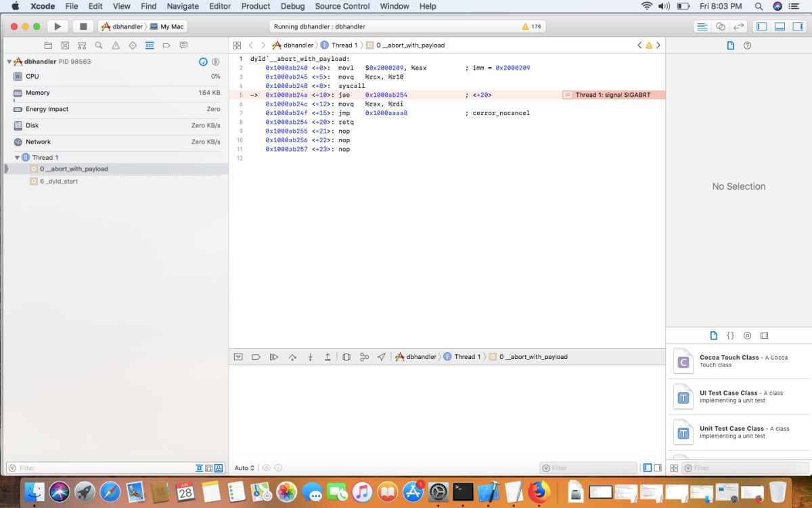Click the process view pause icon beside dbhandler
Viewport: 812px width, 508px height.
click(216, 62)
